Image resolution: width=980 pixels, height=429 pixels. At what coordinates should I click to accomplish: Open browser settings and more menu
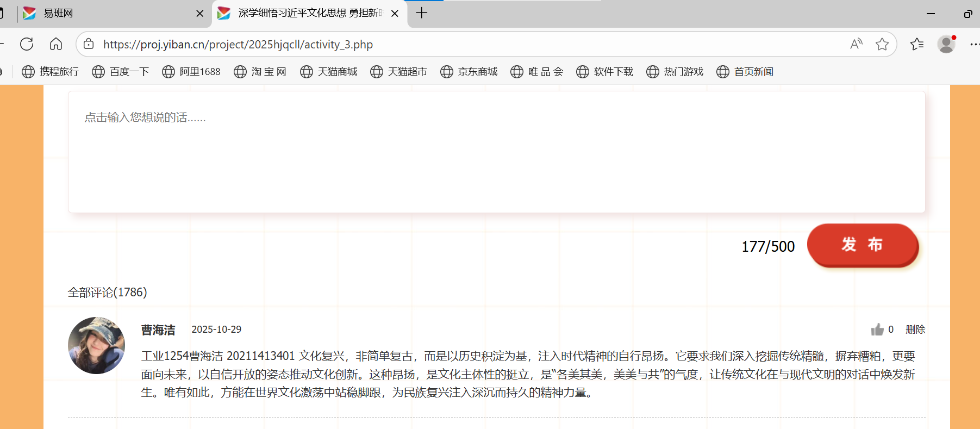tap(974, 44)
